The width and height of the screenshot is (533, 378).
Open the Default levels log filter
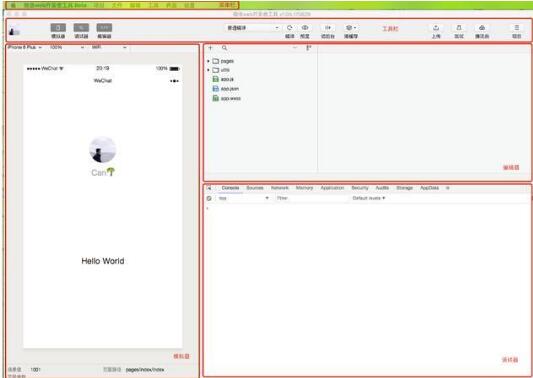369,198
